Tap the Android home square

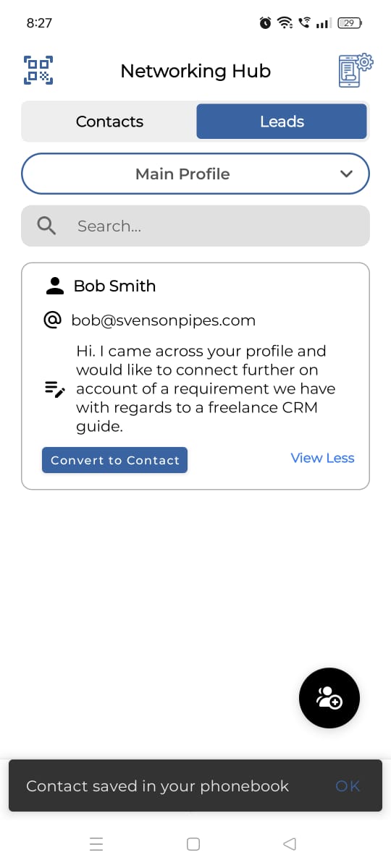[193, 843]
